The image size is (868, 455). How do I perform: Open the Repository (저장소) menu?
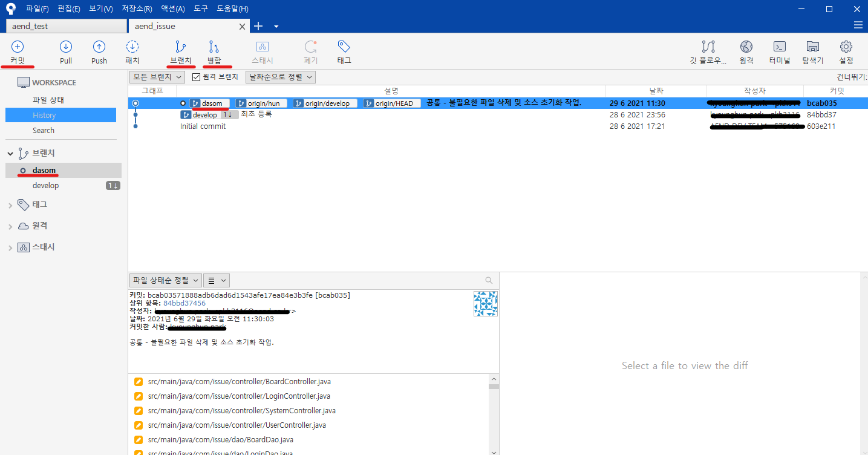(137, 9)
